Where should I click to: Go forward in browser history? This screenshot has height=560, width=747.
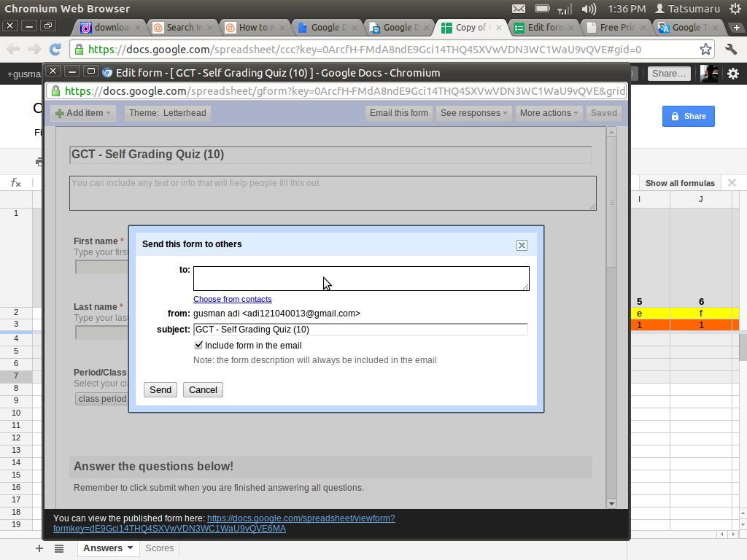34,49
